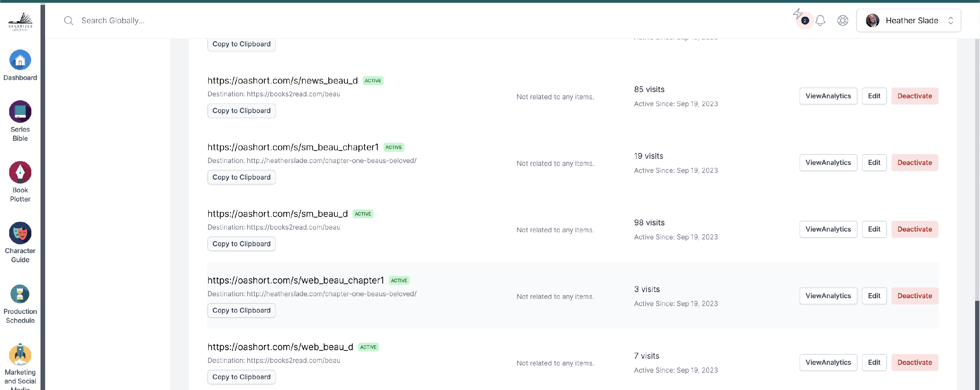Open the Book Plotter pen icon
The width and height of the screenshot is (980, 390).
(x=20, y=172)
